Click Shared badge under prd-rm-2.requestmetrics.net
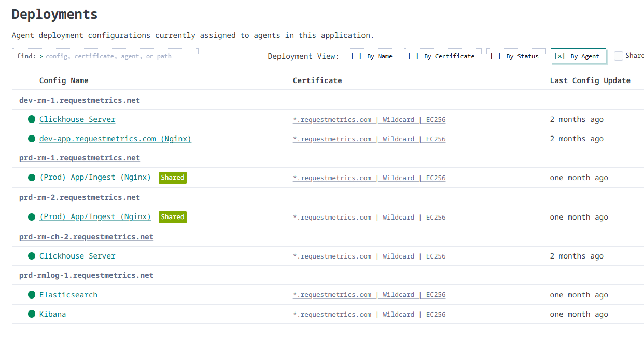The width and height of the screenshot is (644, 339). (x=173, y=217)
